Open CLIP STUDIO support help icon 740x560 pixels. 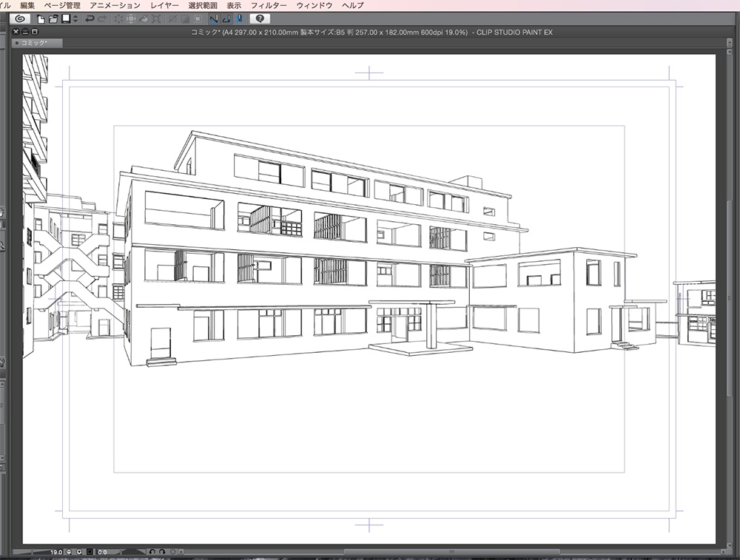pyautogui.click(x=260, y=19)
